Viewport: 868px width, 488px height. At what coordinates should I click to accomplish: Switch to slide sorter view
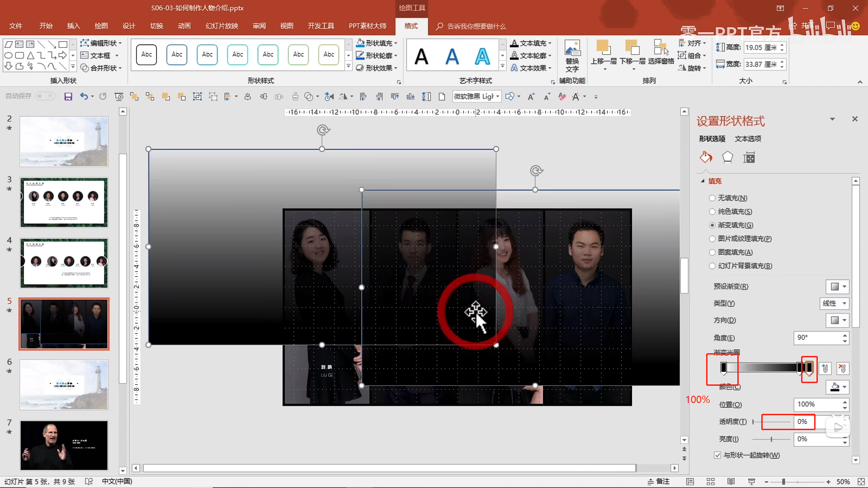711,482
